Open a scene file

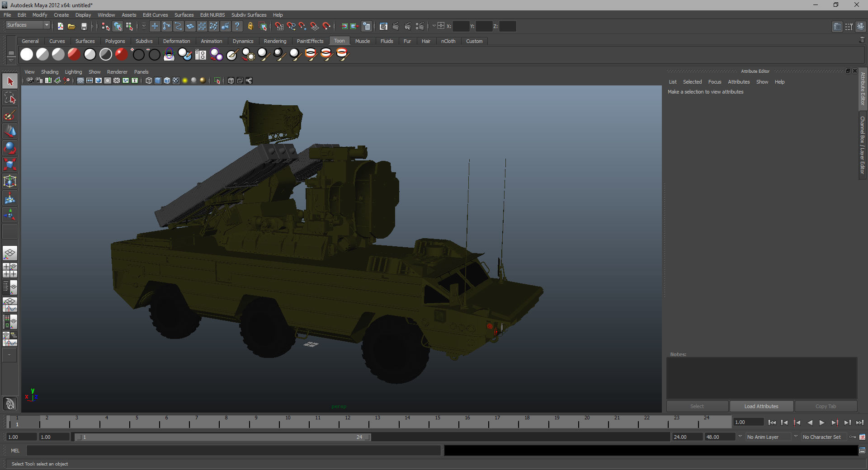(x=71, y=27)
